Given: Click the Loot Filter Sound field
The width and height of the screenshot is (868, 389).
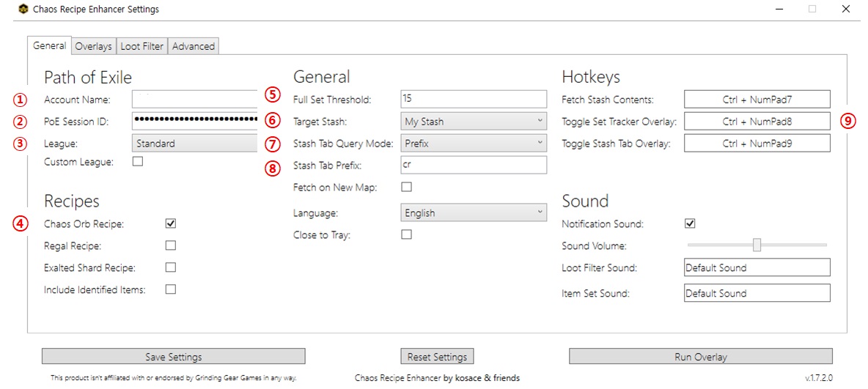Looking at the screenshot, I should [757, 267].
